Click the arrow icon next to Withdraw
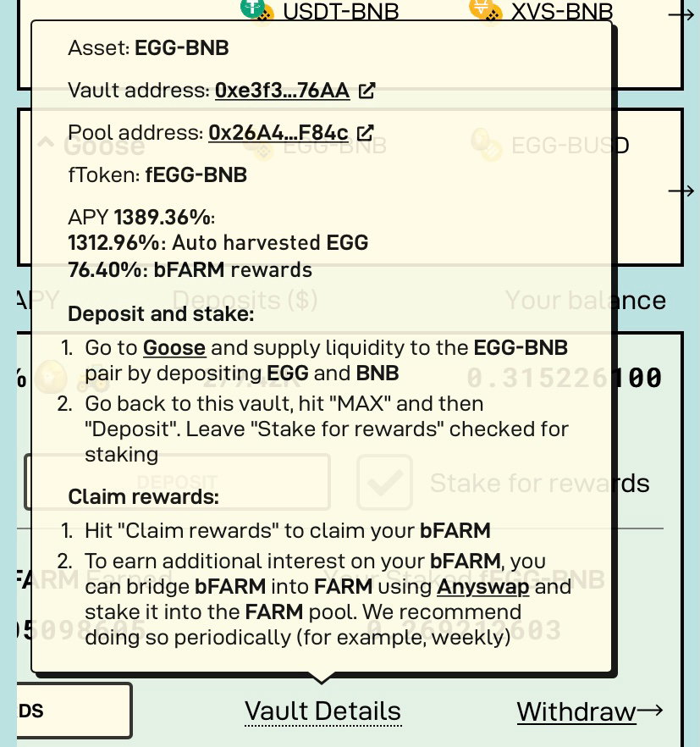700x747 pixels. [x=650, y=711]
